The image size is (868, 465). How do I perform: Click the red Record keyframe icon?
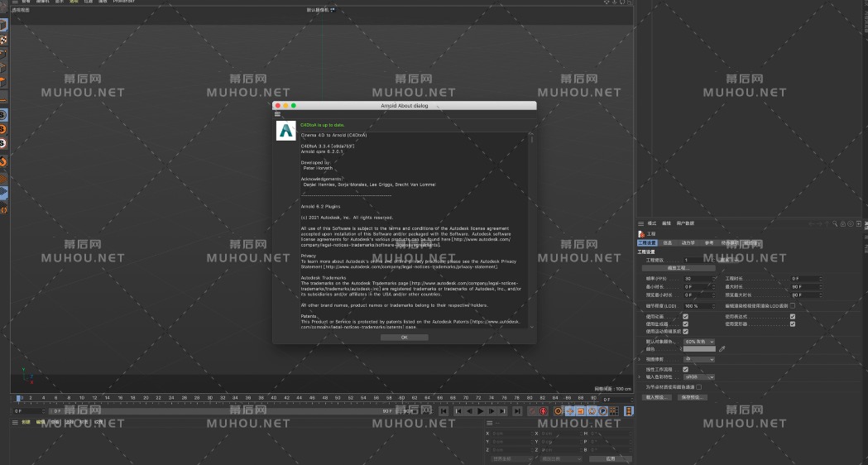click(533, 411)
